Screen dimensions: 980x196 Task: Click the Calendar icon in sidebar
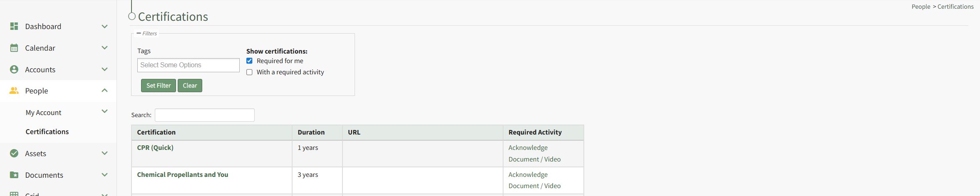[x=14, y=48]
